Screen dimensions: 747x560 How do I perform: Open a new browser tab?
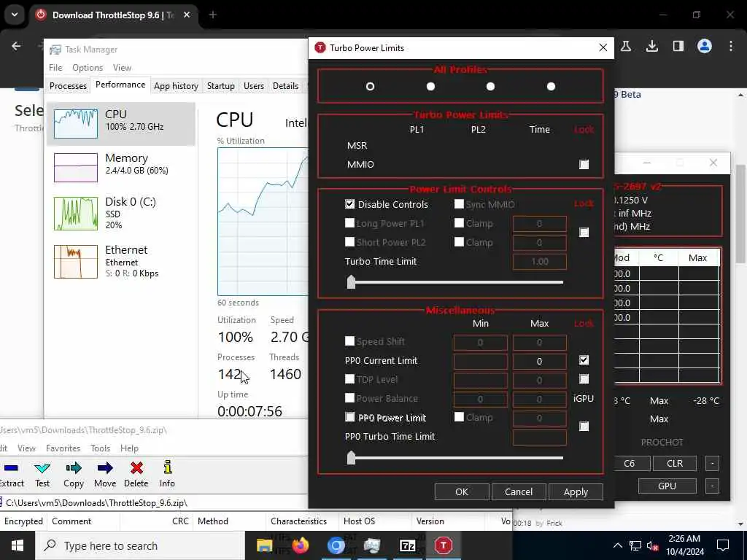tap(213, 15)
